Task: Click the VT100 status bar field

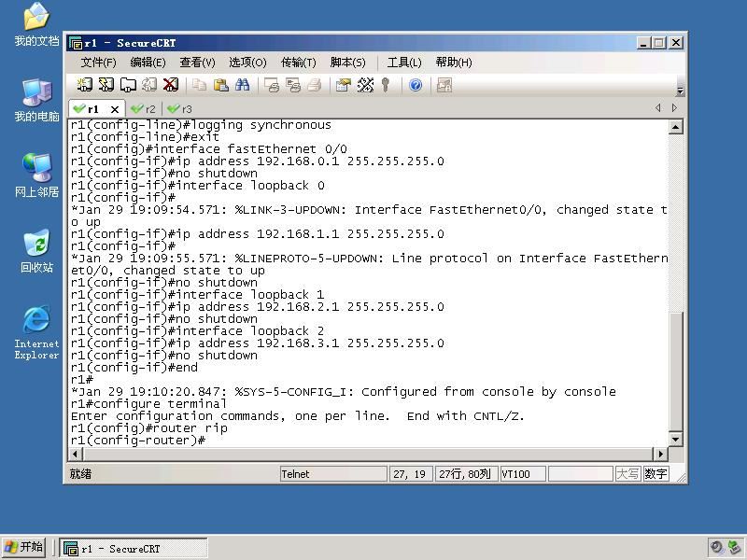Action: (523, 474)
